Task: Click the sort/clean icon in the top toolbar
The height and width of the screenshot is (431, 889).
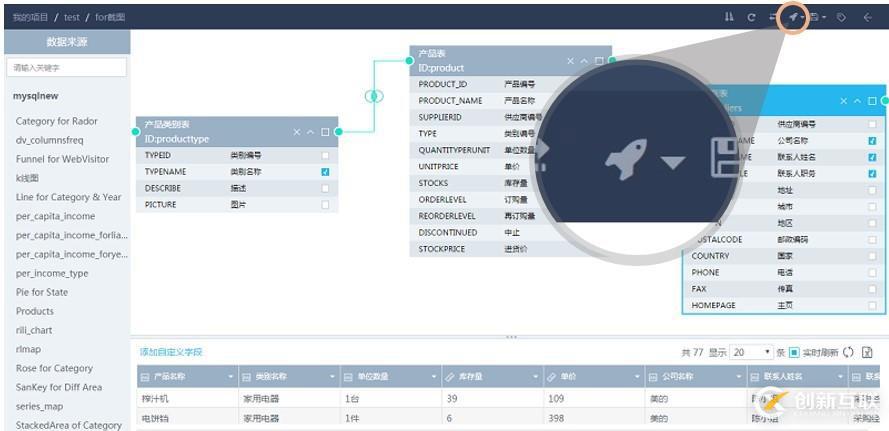Action: coord(729,17)
